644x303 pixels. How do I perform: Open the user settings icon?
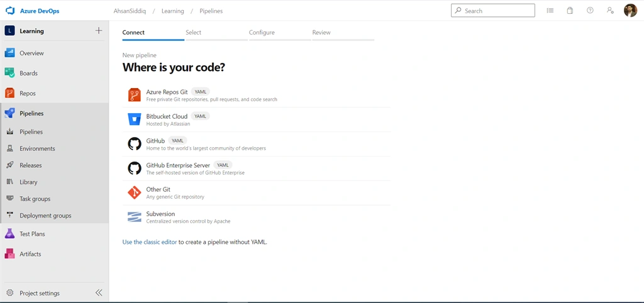pos(610,11)
